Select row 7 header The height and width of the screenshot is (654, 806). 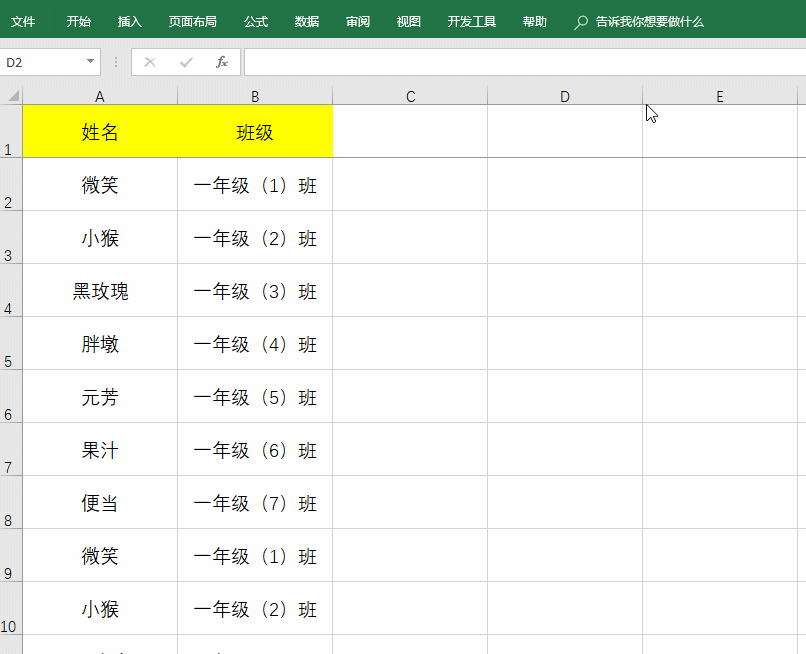pyautogui.click(x=11, y=449)
